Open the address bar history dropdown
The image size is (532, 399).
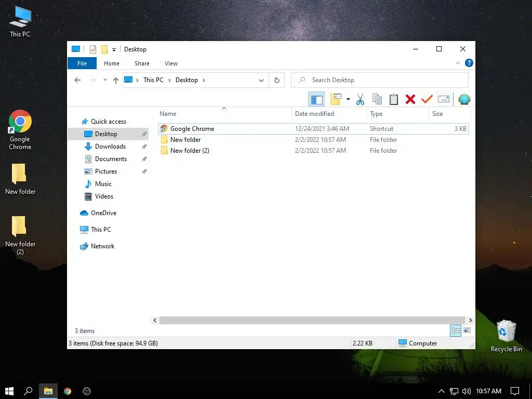(x=261, y=81)
